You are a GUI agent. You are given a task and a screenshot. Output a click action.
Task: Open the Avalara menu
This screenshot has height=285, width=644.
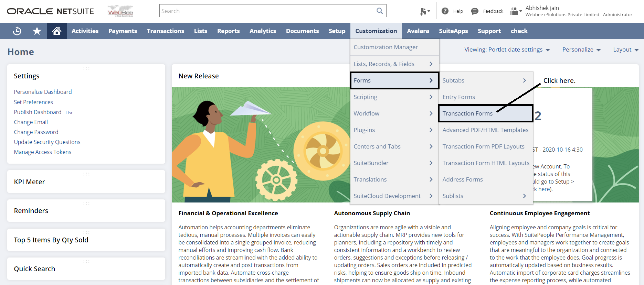pyautogui.click(x=418, y=31)
